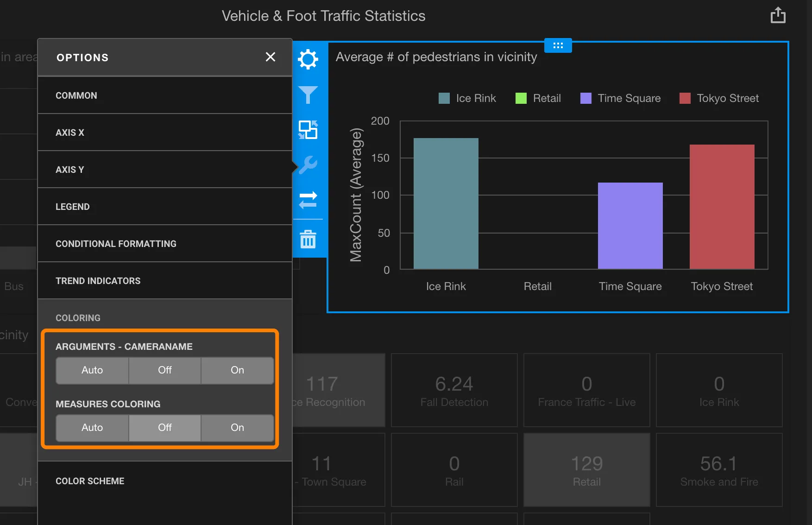Expand the Legend section
Screen dimensions: 812x525
(165, 207)
